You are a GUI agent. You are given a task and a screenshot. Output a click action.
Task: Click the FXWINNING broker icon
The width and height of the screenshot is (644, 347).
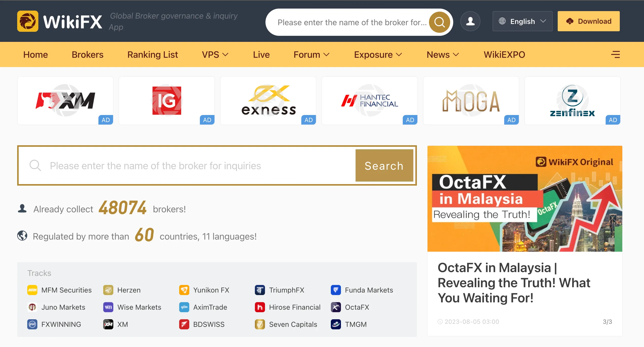[x=32, y=324]
